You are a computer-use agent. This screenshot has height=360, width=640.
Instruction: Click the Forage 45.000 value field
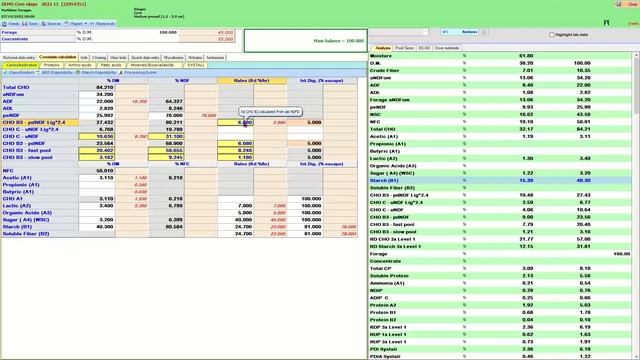(207, 32)
